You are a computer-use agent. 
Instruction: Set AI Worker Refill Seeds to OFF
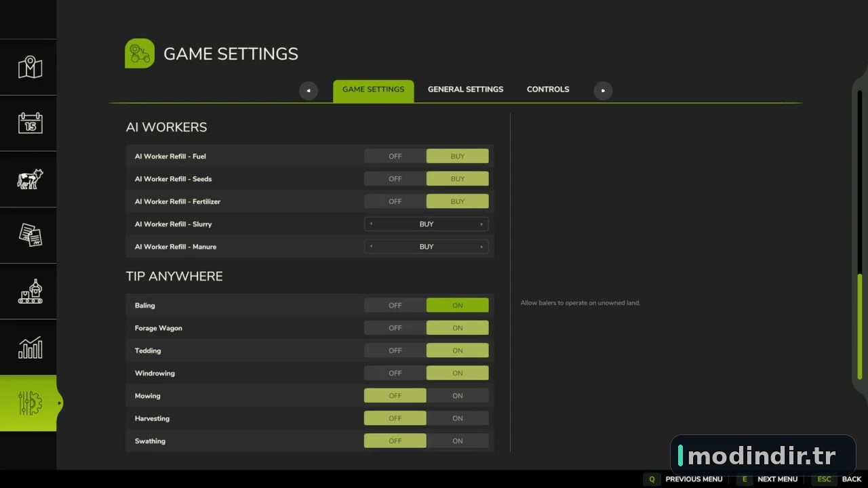tap(395, 179)
